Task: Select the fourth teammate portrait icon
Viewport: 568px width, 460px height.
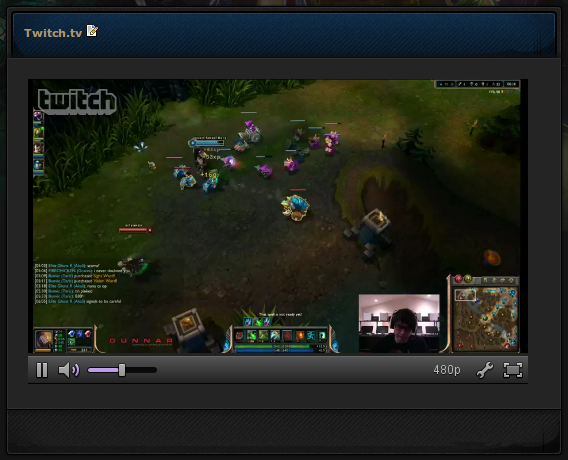Action: click(x=38, y=165)
